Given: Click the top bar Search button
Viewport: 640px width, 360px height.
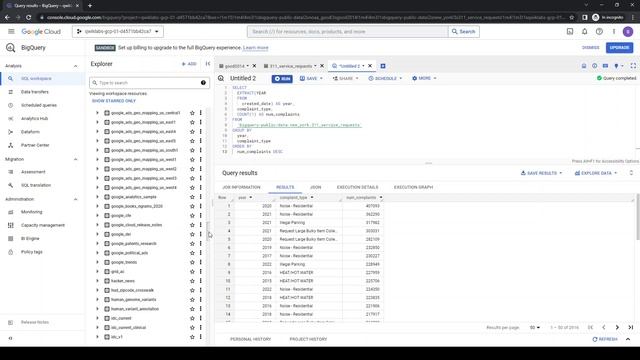Looking at the screenshot, I should tap(464, 31).
